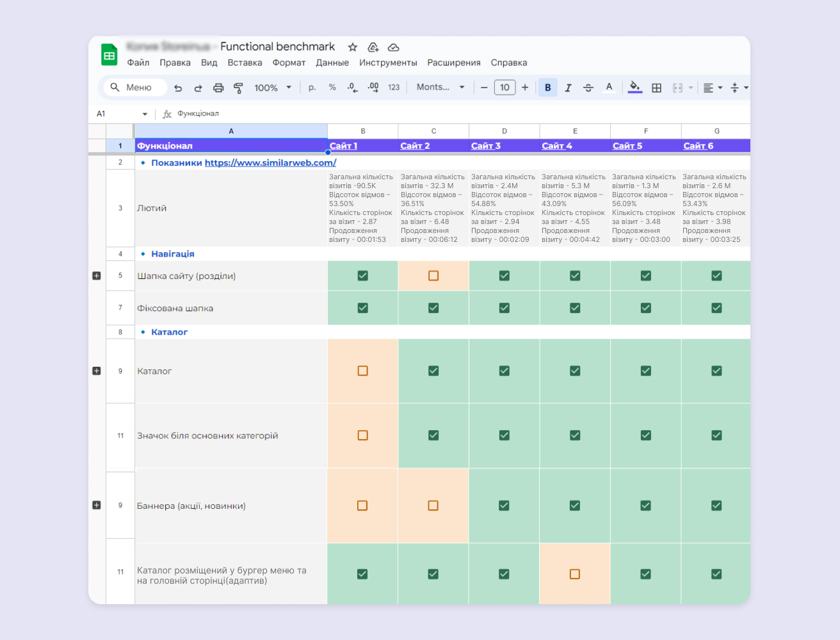840x640 pixels.
Task: Open the font family dropdown
Action: pos(440,88)
